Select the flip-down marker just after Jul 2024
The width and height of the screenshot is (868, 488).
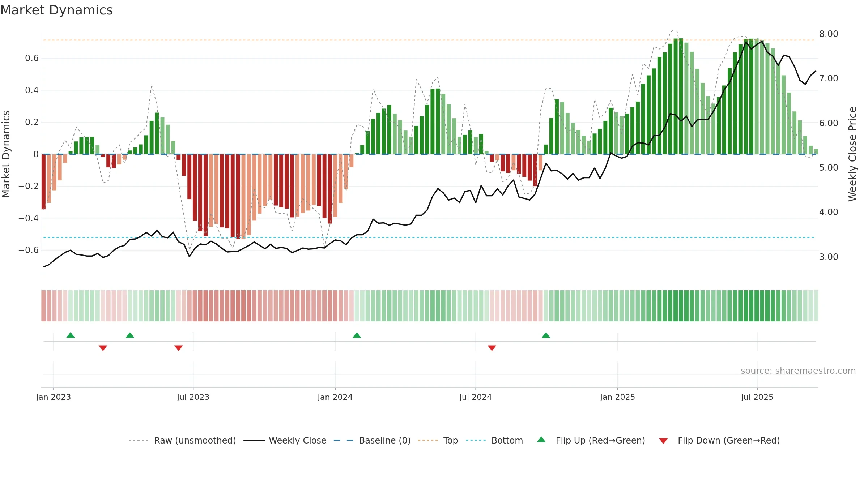(492, 348)
